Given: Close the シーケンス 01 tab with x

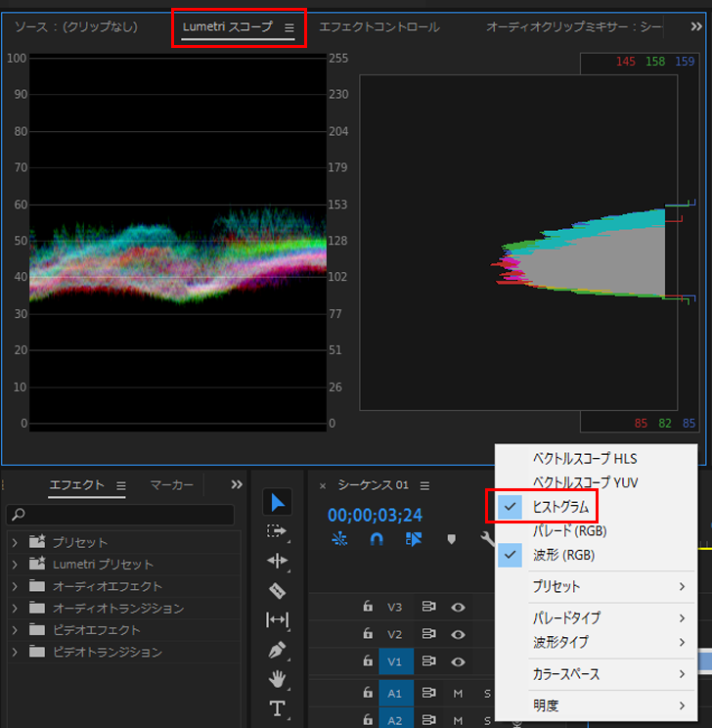Looking at the screenshot, I should (323, 485).
